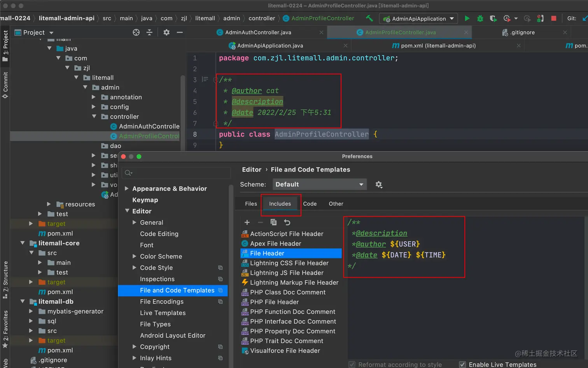Click the copy template icon
Image resolution: width=588 pixels, height=368 pixels.
[x=273, y=222]
